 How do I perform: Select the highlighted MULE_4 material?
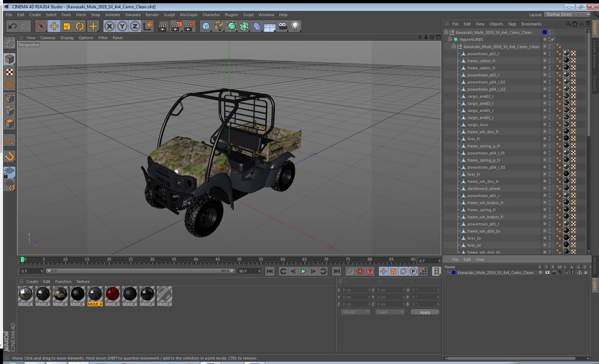(95, 296)
